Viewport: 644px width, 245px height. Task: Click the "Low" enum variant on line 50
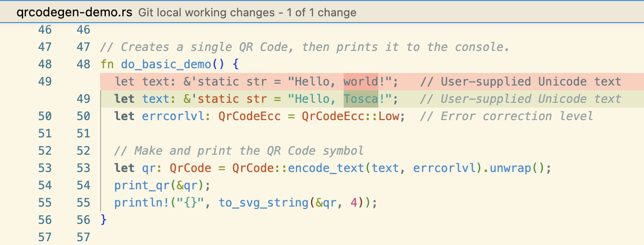(x=388, y=116)
